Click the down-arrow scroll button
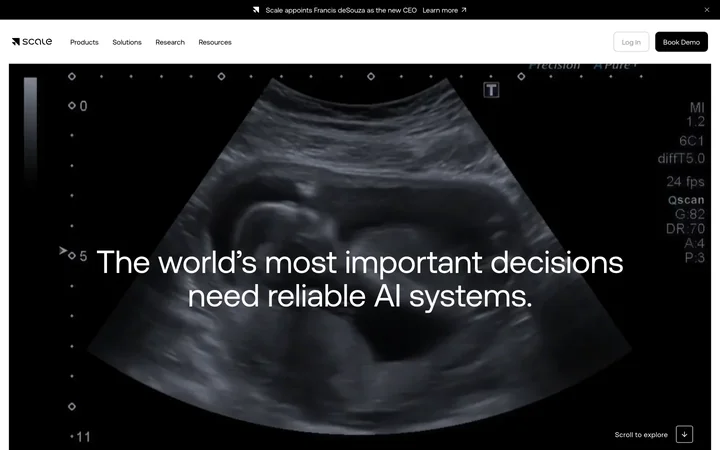720x450 pixels. coord(684,434)
